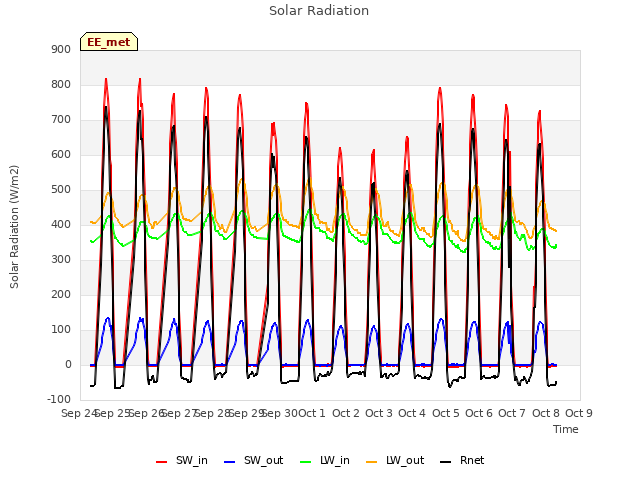Click the Oct 6 x-axis tick label
This screenshot has width=640, height=480.
479,413
